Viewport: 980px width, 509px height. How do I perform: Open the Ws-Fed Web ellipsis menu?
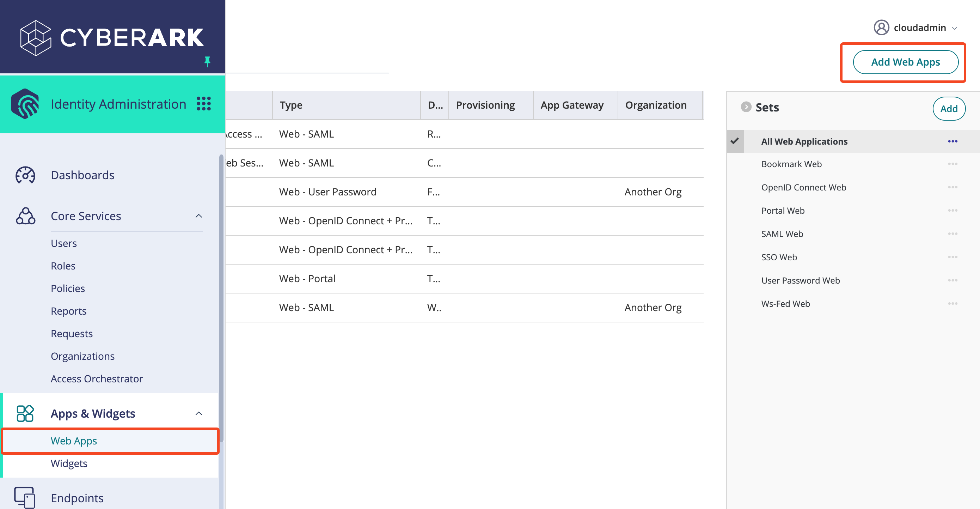click(952, 303)
